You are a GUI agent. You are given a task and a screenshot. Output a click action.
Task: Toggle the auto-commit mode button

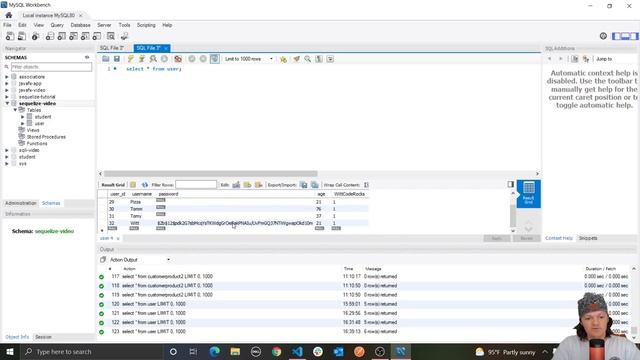pyautogui.click(x=215, y=59)
